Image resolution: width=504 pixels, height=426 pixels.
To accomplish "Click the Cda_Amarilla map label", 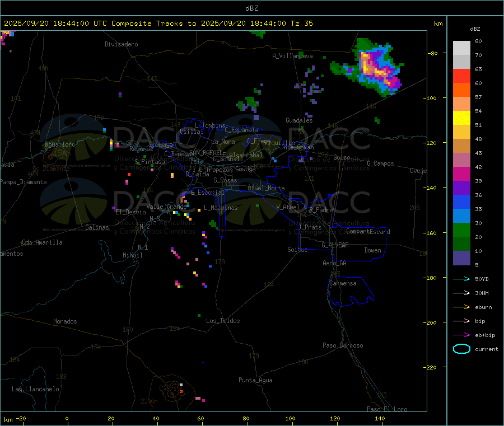I will coord(42,242).
